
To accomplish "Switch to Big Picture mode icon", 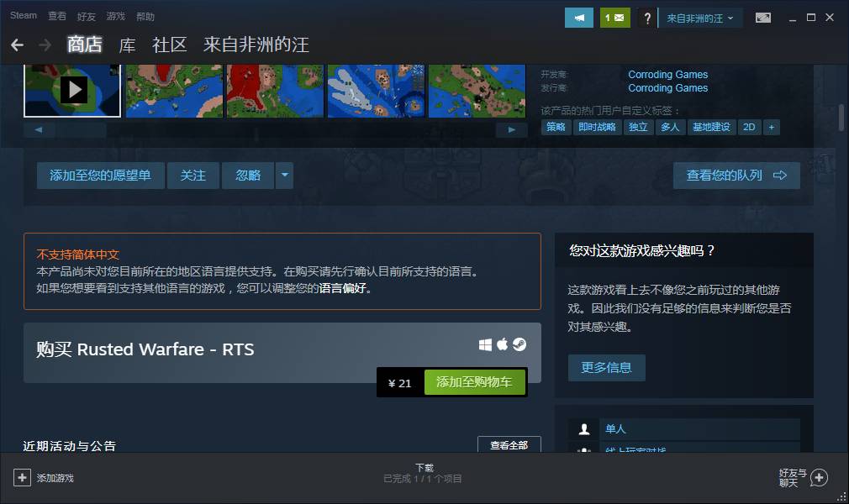I will point(763,18).
